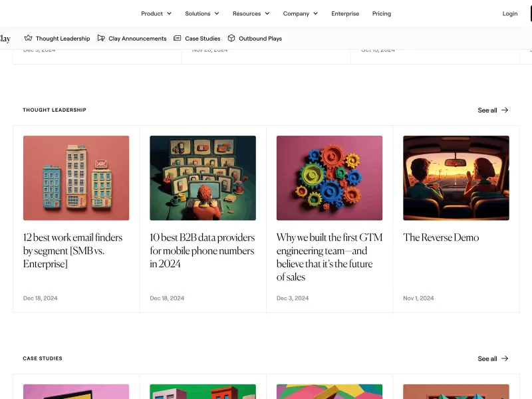See all Thought Leadership articles
532x399 pixels.
click(x=493, y=110)
